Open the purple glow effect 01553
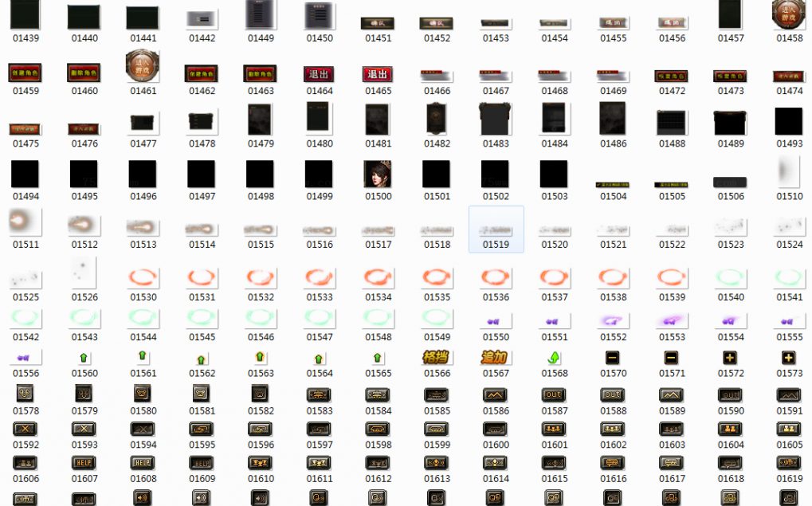Image resolution: width=812 pixels, height=506 pixels. (672, 320)
